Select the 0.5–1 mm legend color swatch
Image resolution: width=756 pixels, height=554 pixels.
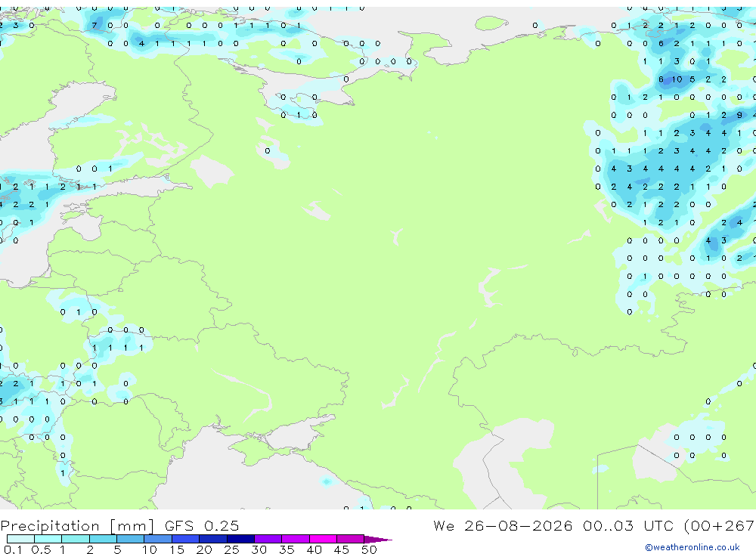[x=48, y=539]
